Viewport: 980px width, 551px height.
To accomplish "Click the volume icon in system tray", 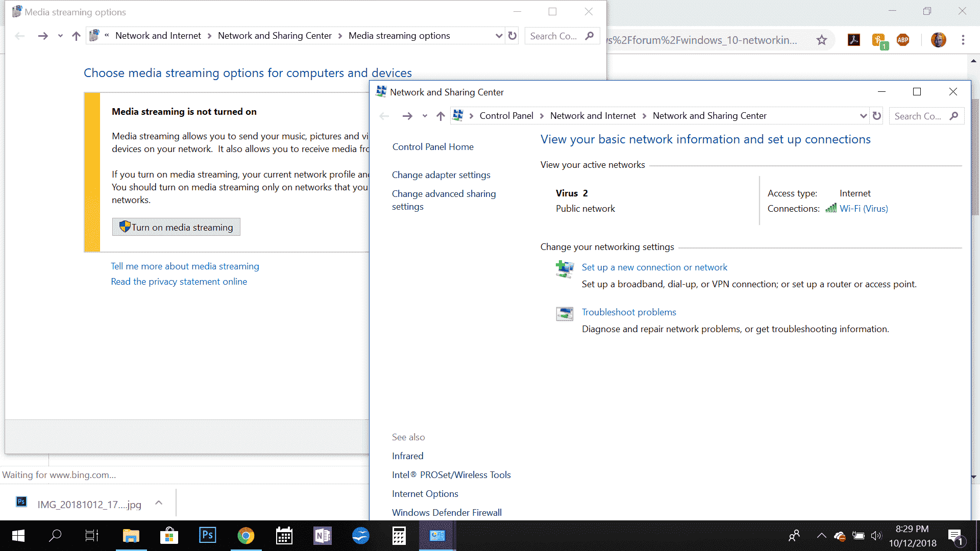I will 876,536.
